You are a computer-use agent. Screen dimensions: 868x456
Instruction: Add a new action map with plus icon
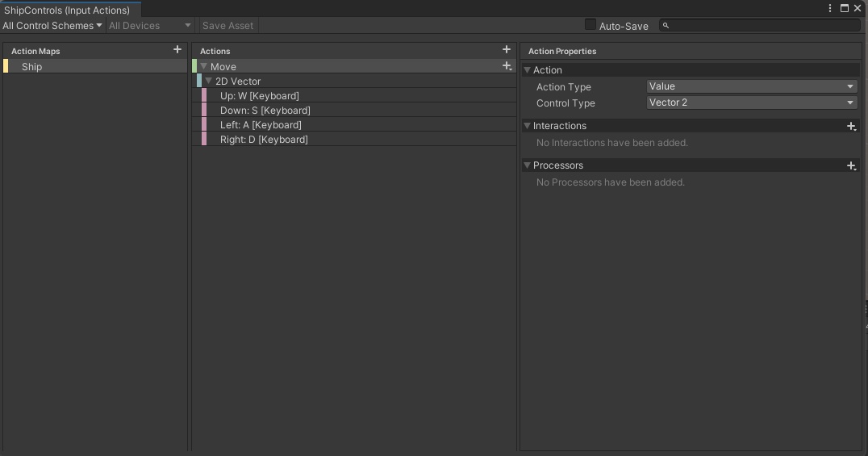click(x=177, y=50)
